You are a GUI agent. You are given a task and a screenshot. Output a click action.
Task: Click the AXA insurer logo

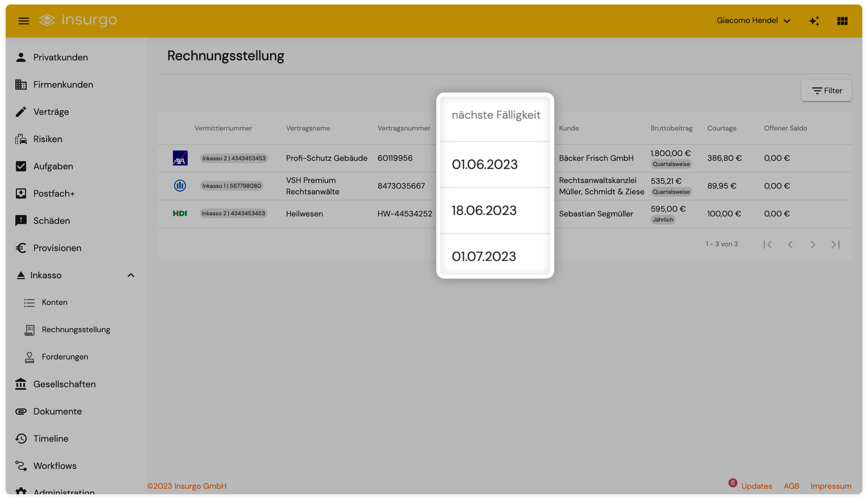point(180,158)
